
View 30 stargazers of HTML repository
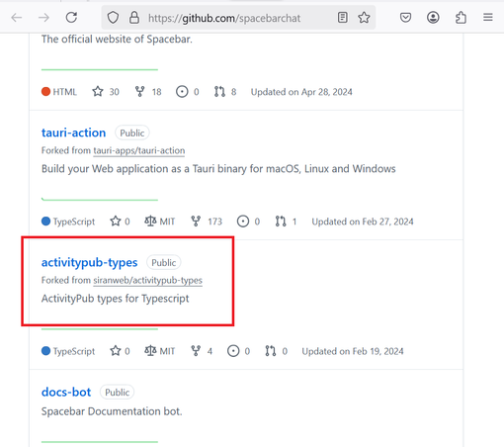[x=106, y=91]
